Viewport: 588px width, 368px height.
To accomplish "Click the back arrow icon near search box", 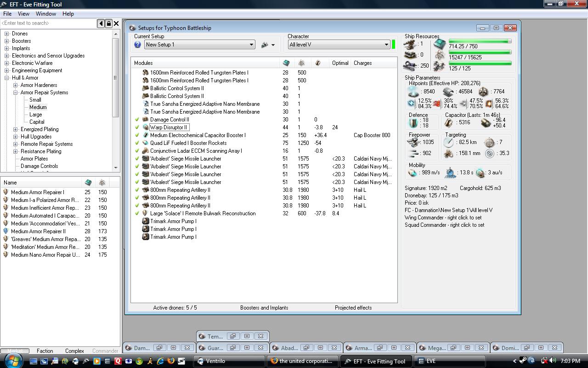I will tap(101, 23).
